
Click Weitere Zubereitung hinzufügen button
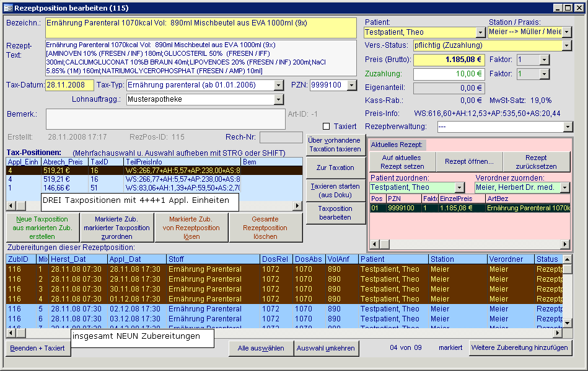click(520, 347)
